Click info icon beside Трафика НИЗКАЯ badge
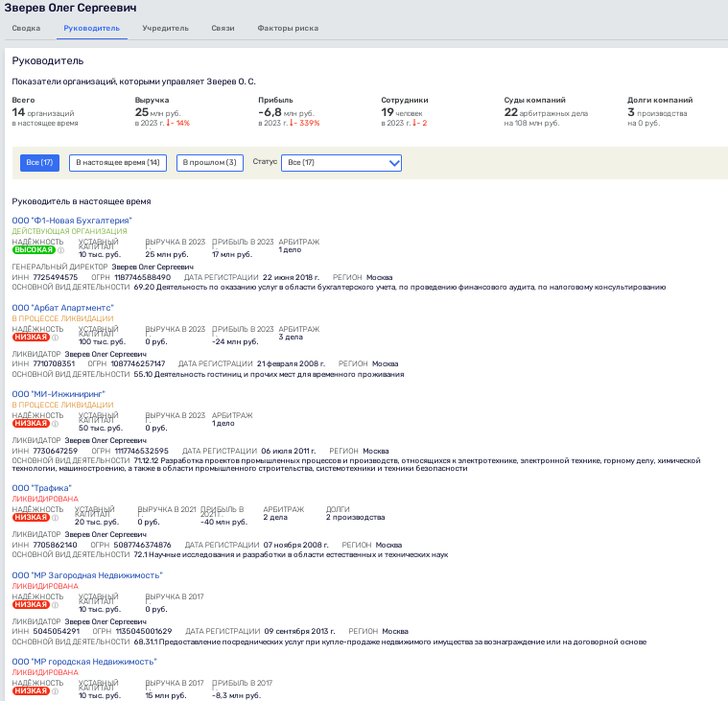The width and height of the screenshot is (728, 701). (x=56, y=518)
